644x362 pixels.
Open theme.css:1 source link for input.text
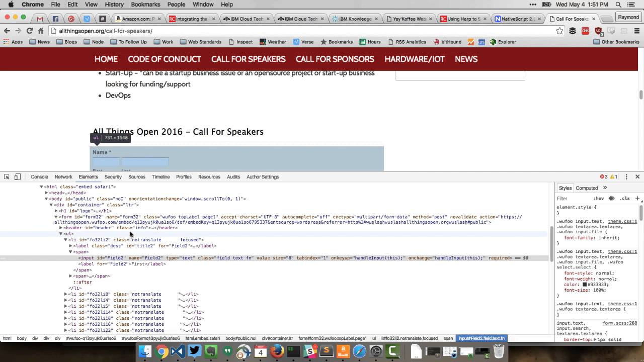click(622, 221)
